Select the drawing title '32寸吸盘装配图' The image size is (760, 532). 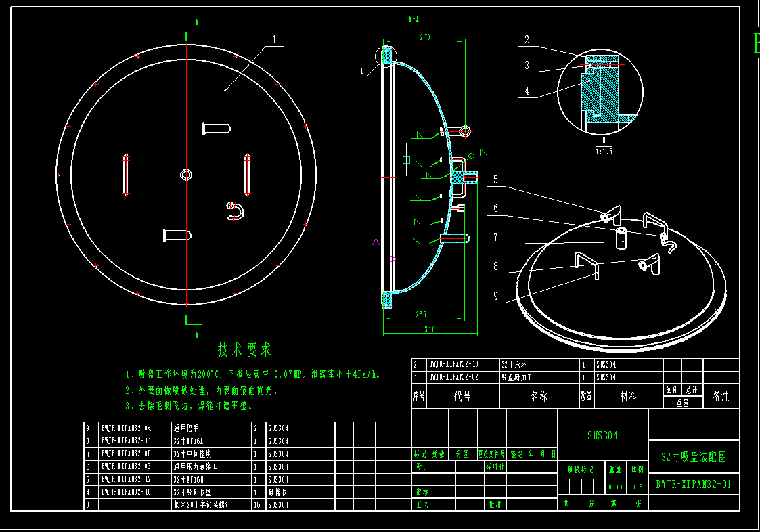click(694, 457)
